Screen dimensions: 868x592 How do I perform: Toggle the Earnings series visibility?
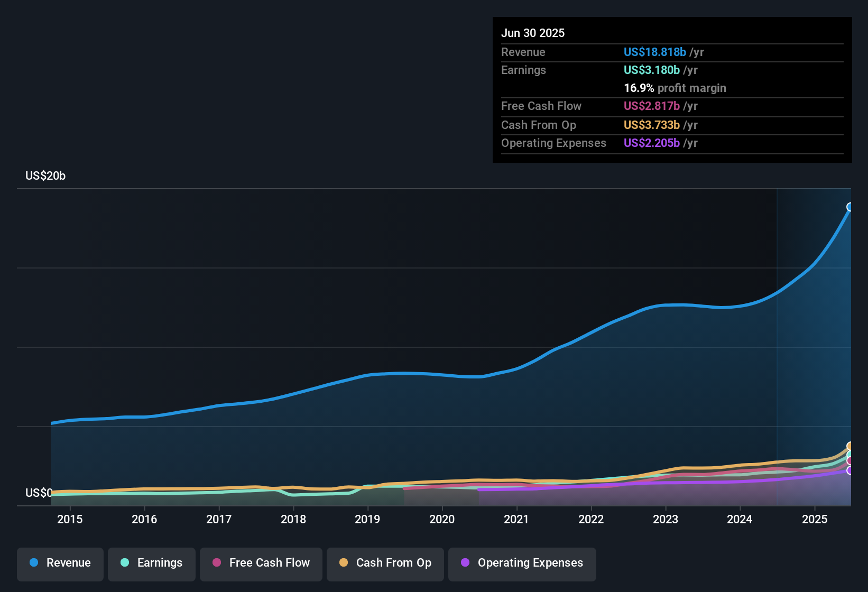click(x=152, y=563)
